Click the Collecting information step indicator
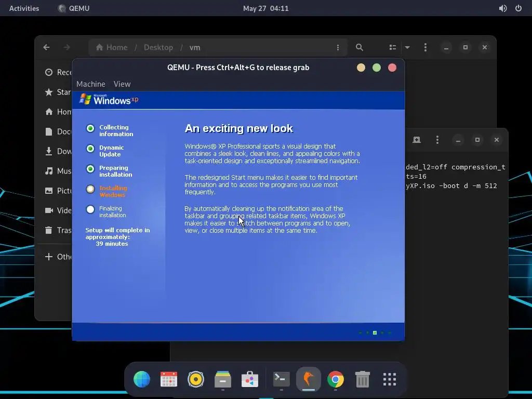 [90, 128]
